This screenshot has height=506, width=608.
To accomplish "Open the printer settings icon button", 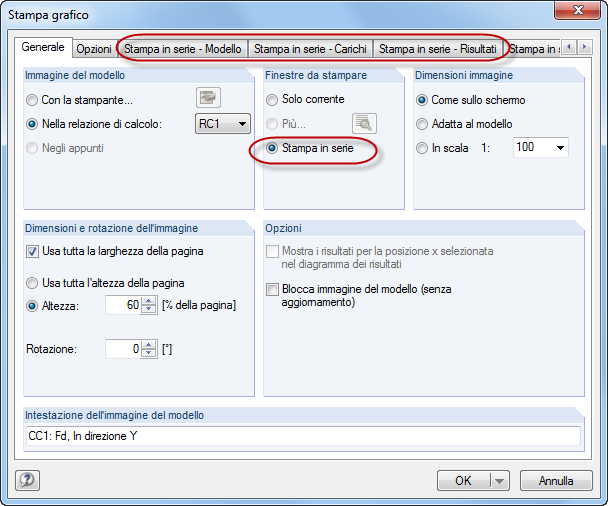I will click(x=208, y=97).
